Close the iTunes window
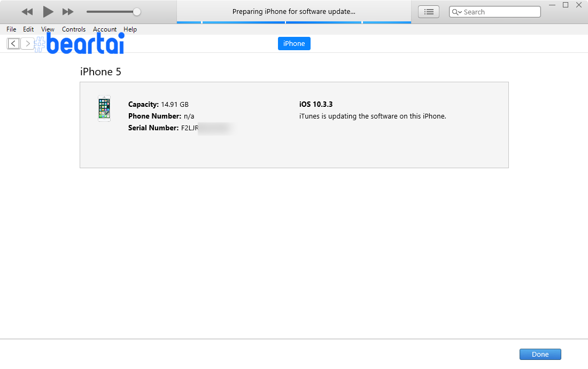Viewport: 588px width, 369px height. 578,5
